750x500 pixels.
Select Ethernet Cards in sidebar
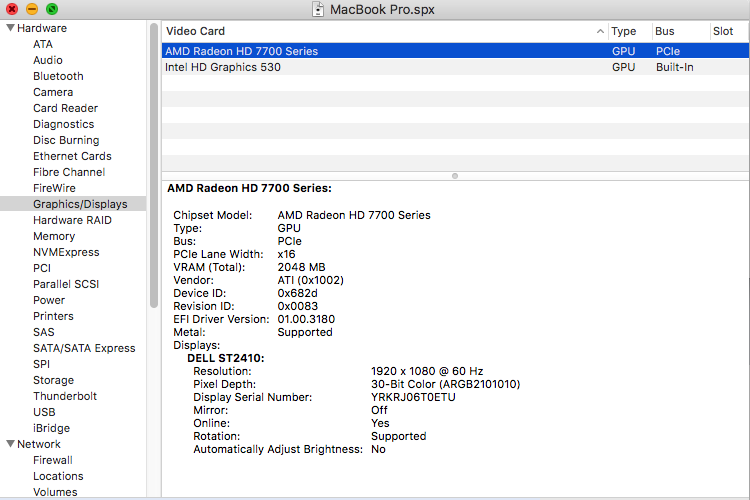(x=72, y=156)
